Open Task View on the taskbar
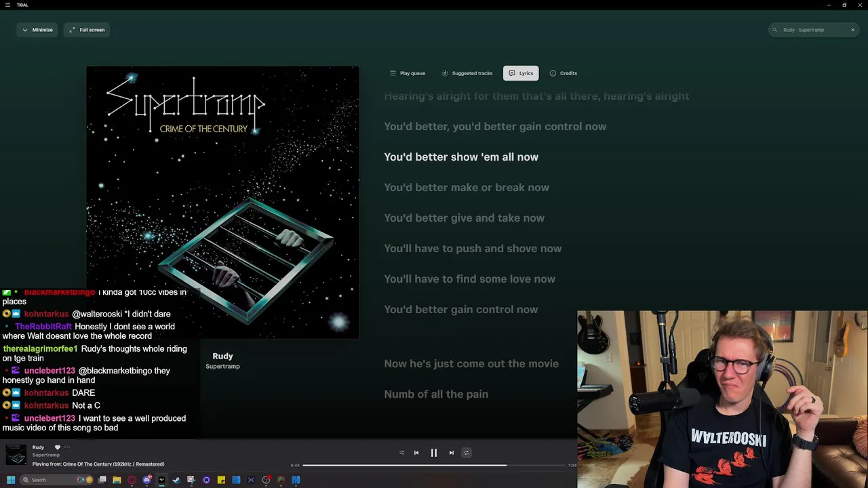The width and height of the screenshot is (868, 488). pyautogui.click(x=102, y=480)
